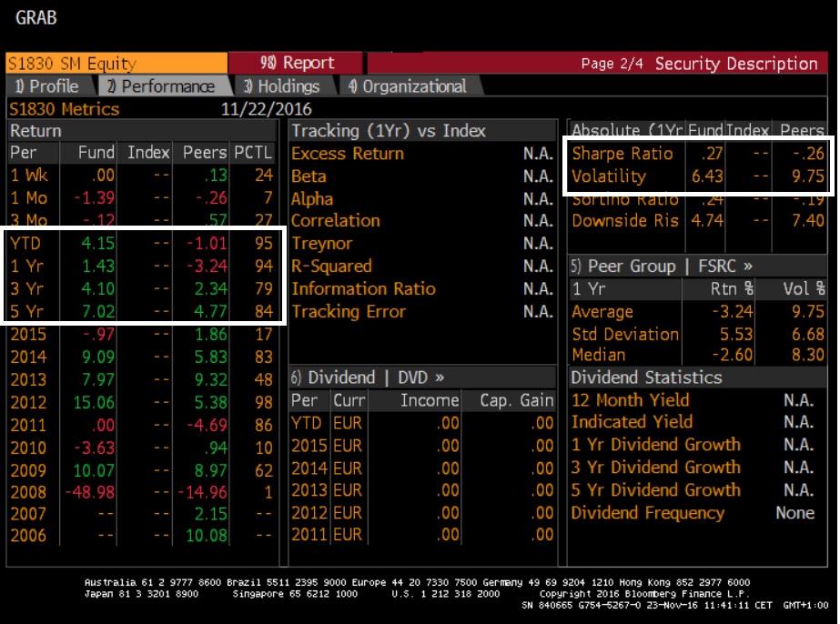840x624 pixels.
Task: Select the 1 Mo return row label
Action: pyautogui.click(x=29, y=198)
